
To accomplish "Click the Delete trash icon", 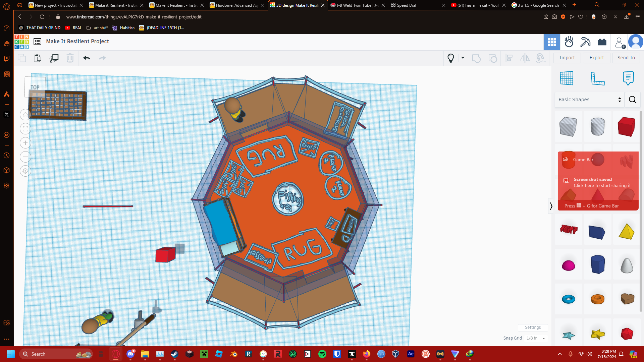I will point(70,58).
